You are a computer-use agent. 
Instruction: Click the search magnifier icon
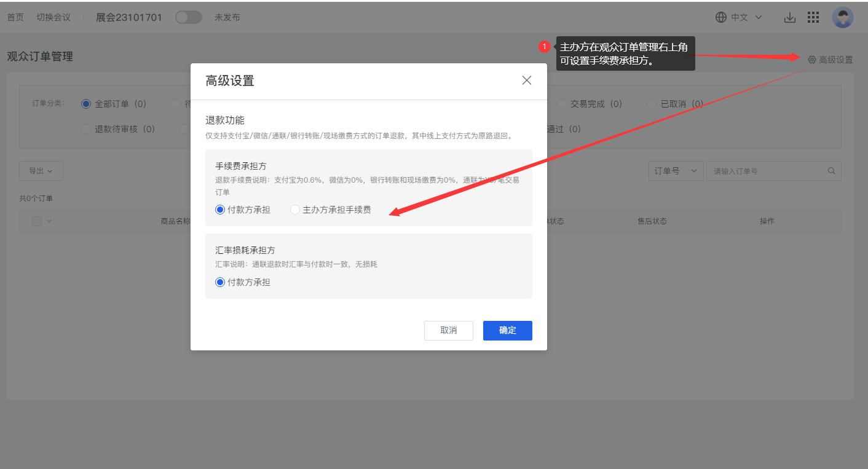coord(832,171)
